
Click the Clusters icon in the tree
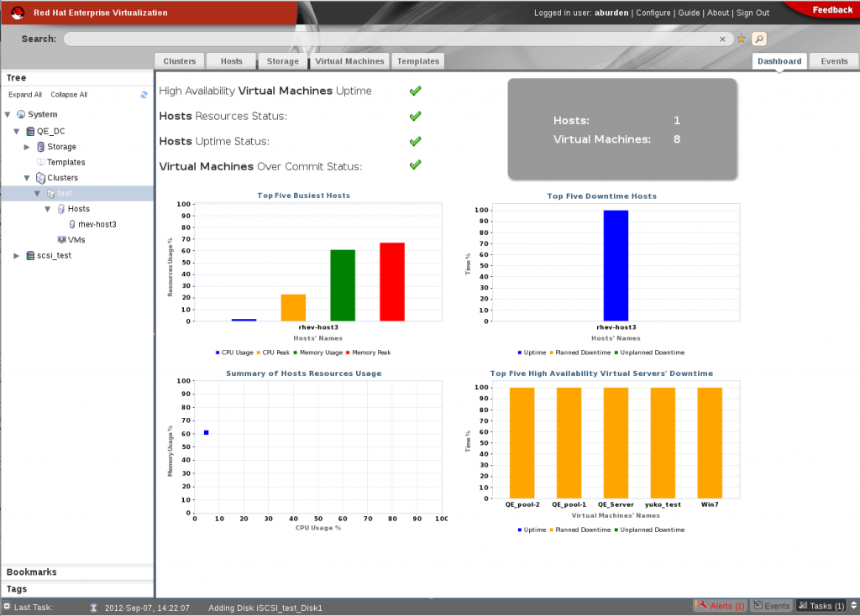tap(40, 178)
